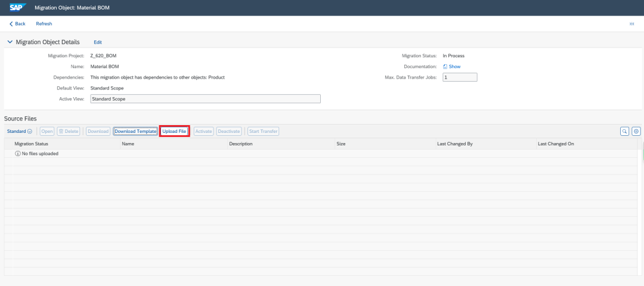Open the Standard view variant dropdown
Screen dimensions: 644x286
pyautogui.click(x=20, y=131)
